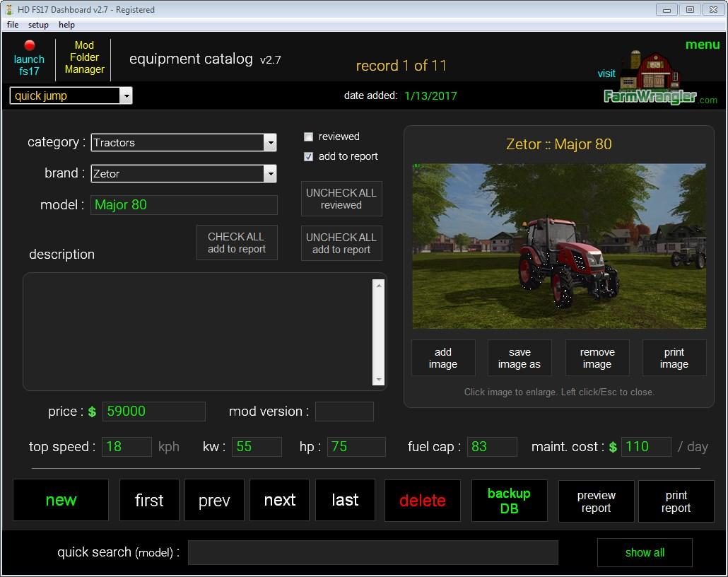Screen dimensions: 728x577
Task: Click the quick search model field
Action: point(372,553)
